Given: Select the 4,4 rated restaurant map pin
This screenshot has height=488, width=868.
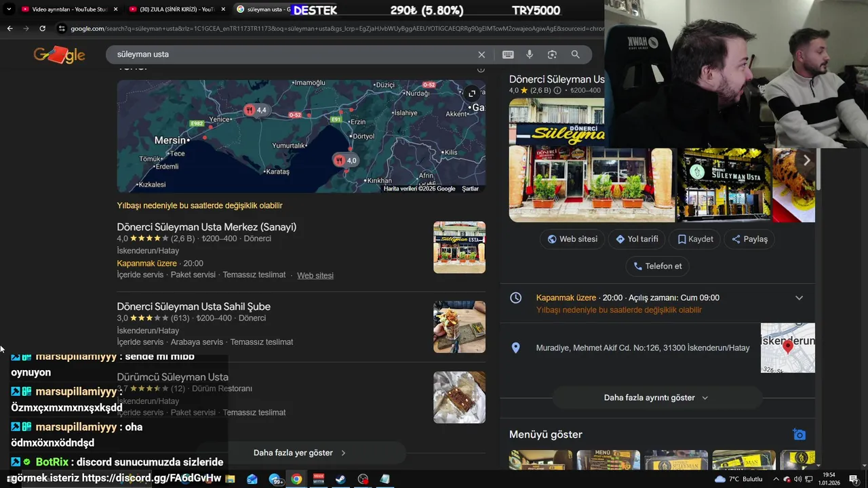Looking at the screenshot, I should tap(256, 110).
